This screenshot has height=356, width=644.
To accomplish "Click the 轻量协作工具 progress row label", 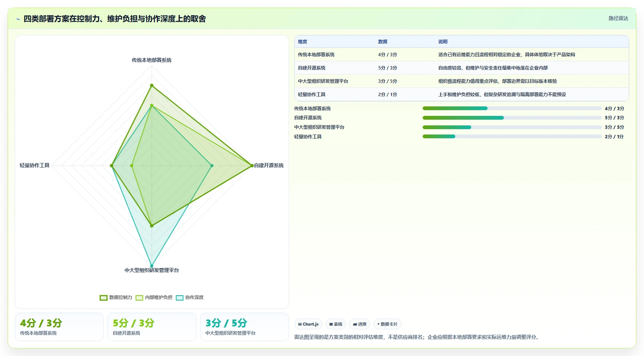I will pos(308,137).
